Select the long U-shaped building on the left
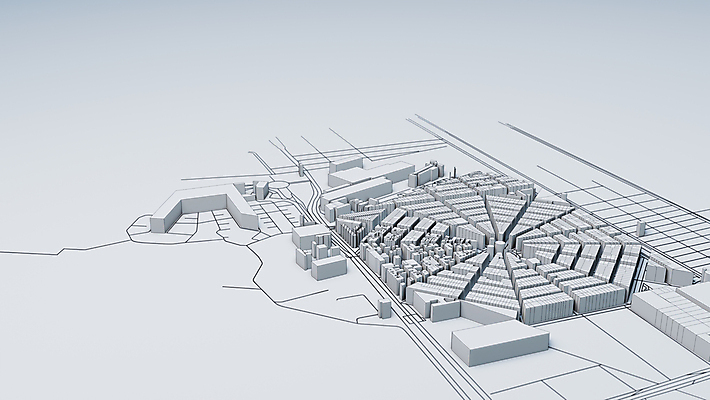 pos(200,206)
